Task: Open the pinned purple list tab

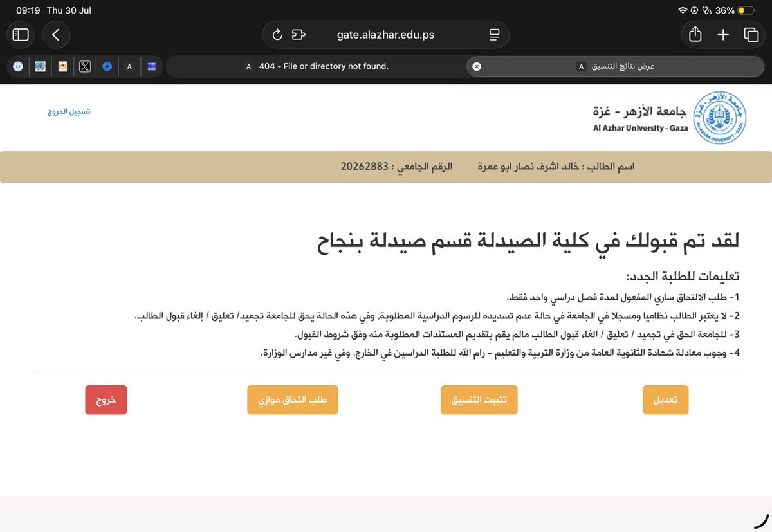Action: [x=152, y=66]
